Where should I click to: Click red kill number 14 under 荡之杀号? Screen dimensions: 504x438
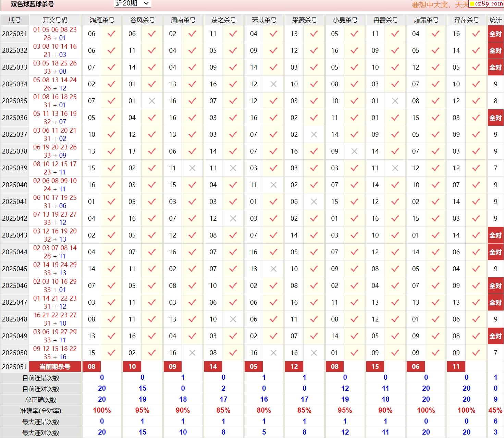[x=213, y=367]
